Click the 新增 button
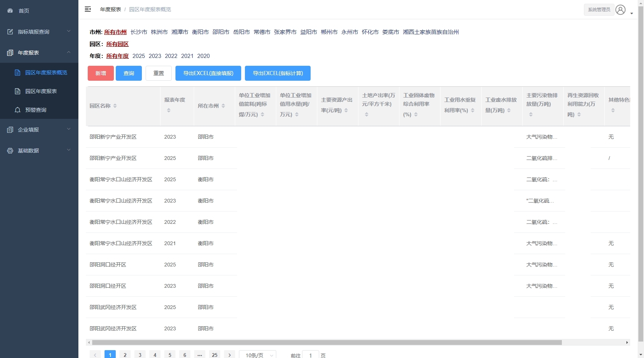The image size is (644, 358). tap(100, 73)
